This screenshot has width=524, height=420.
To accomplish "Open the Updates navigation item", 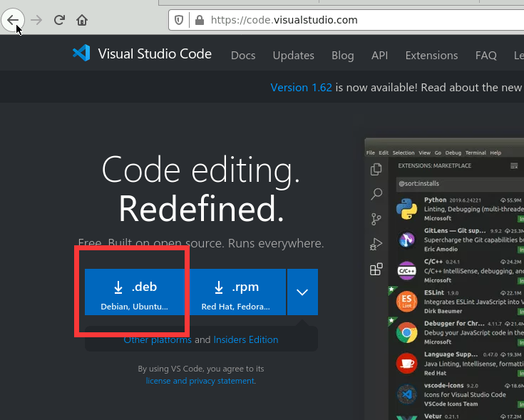I will [294, 55].
